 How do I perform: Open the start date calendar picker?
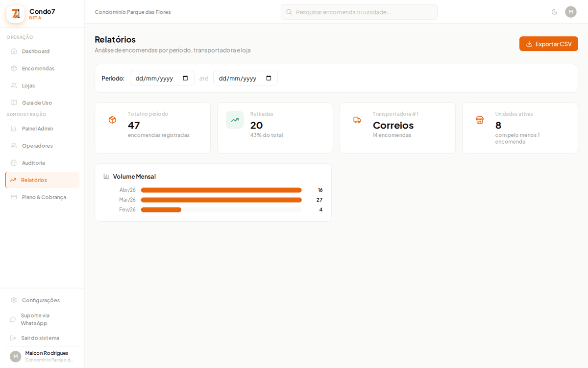(x=185, y=78)
